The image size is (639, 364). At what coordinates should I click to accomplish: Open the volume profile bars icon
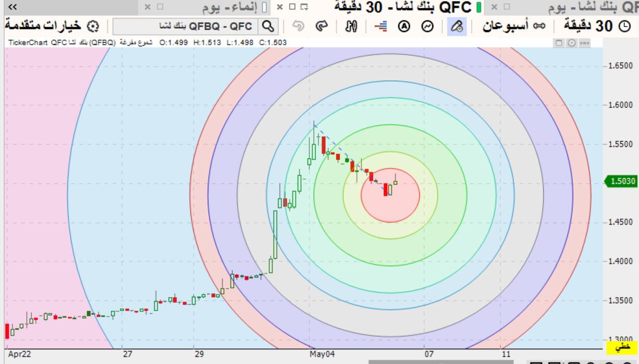(380, 26)
